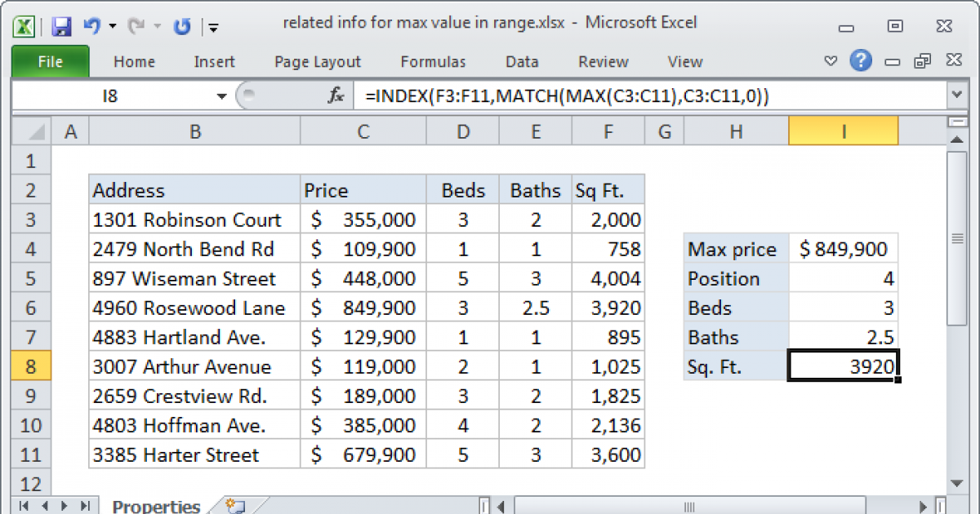This screenshot has height=514, width=980.
Task: Open the File menu
Action: [50, 61]
